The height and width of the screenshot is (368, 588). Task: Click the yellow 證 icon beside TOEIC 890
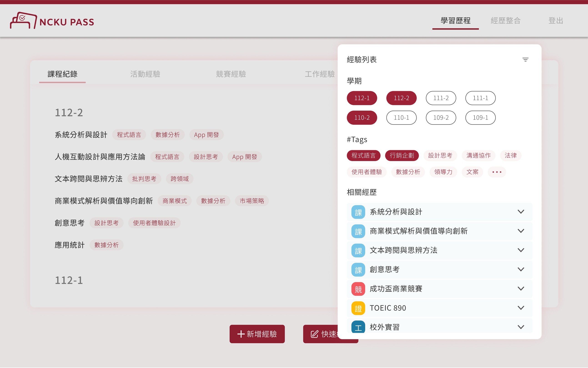[x=358, y=308]
